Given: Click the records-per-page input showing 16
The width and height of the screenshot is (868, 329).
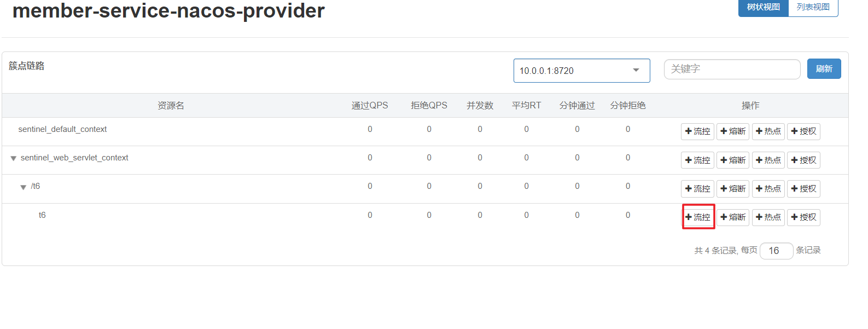Looking at the screenshot, I should tap(776, 251).
